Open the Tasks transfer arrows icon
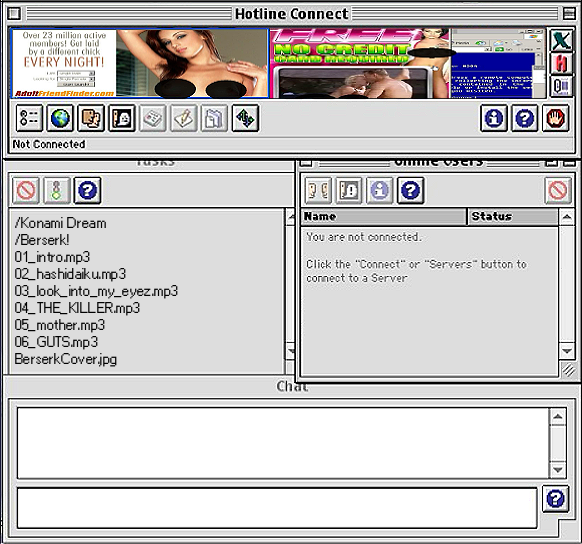The height and width of the screenshot is (544, 582). (x=245, y=118)
